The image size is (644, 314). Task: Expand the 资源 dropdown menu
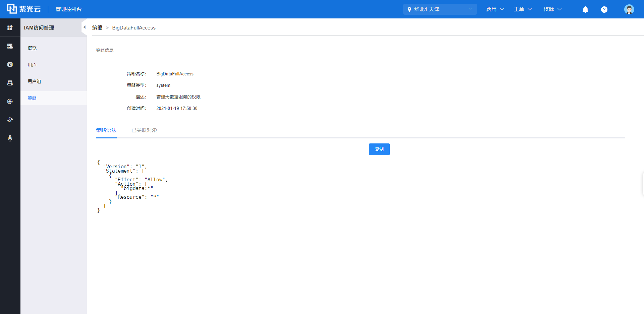click(x=552, y=9)
